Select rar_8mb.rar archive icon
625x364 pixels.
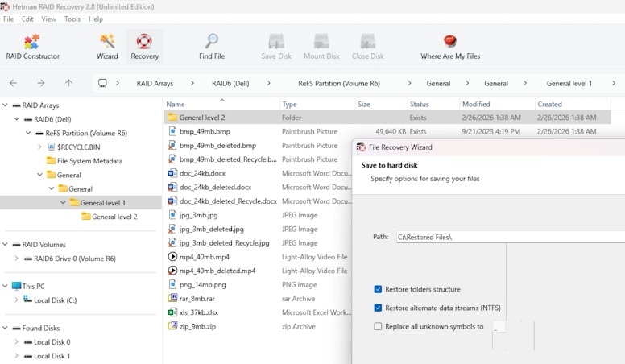pyautogui.click(x=172, y=298)
